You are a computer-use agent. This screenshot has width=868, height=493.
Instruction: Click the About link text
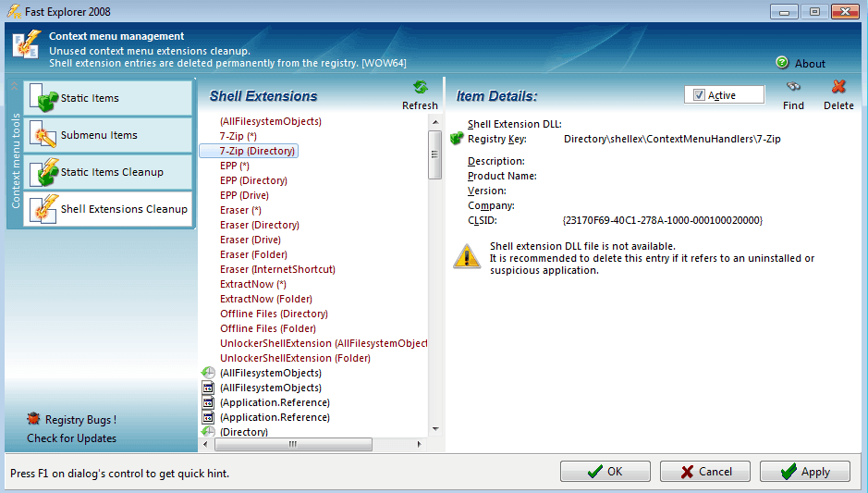click(x=810, y=64)
